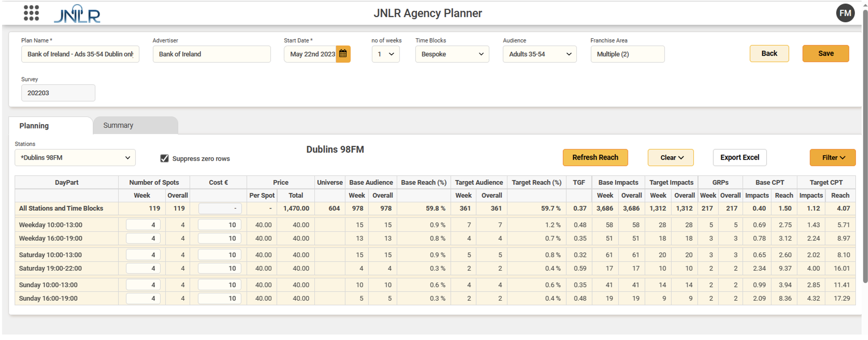Click the Base CPT header
The height and width of the screenshot is (340, 868).
click(x=770, y=182)
